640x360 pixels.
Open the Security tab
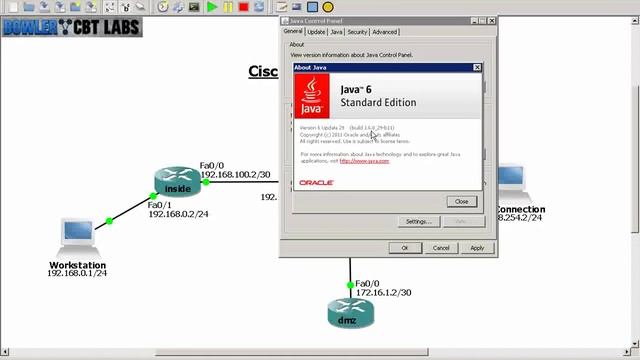[357, 32]
